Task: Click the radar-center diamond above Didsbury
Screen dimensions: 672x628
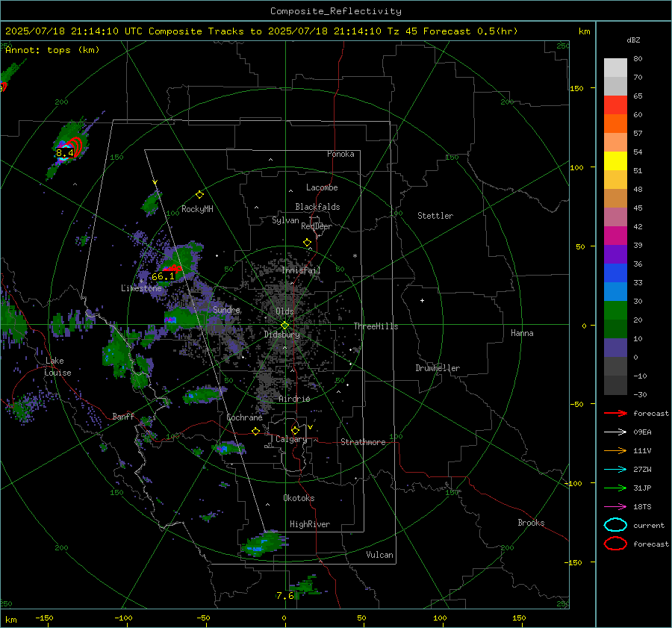Action: (284, 325)
